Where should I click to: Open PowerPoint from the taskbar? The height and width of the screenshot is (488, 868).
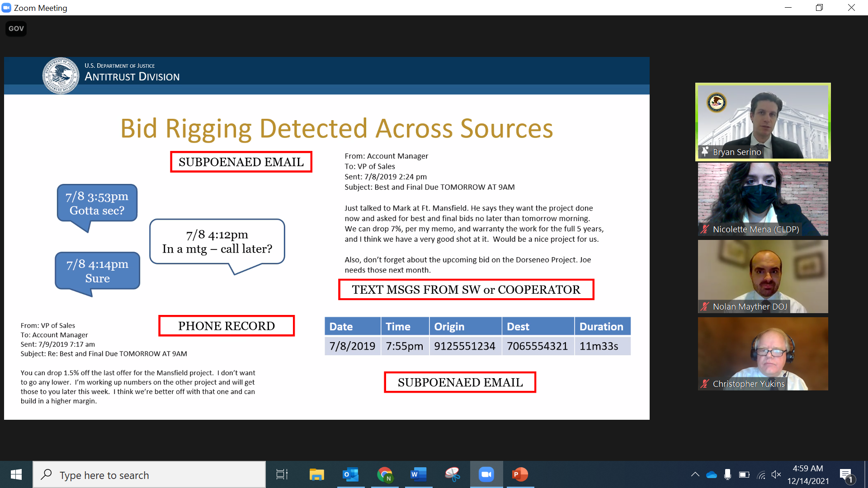pyautogui.click(x=520, y=474)
